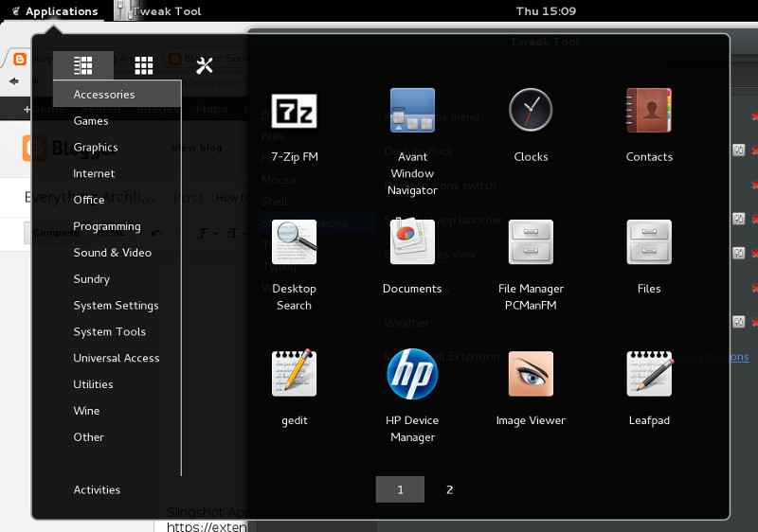758x532 pixels.
Task: Go to page 2 of apps
Action: (449, 489)
